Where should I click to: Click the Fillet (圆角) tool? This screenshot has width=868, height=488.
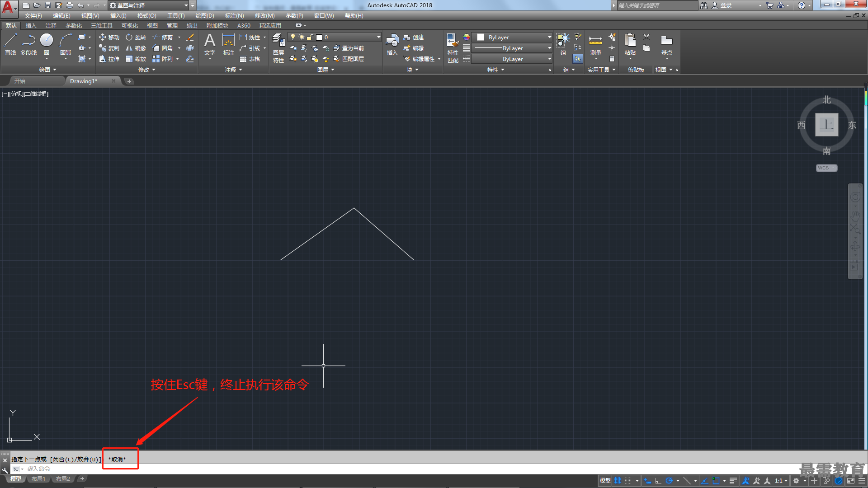coord(163,48)
